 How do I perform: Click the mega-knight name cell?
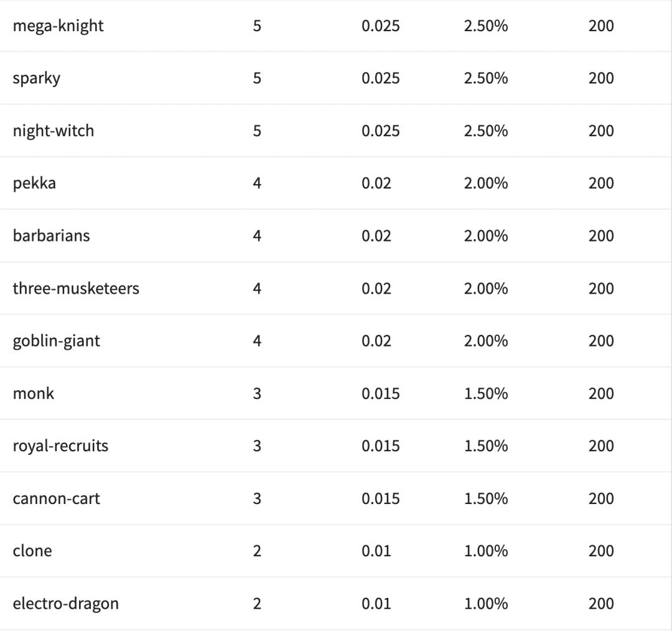[58, 26]
